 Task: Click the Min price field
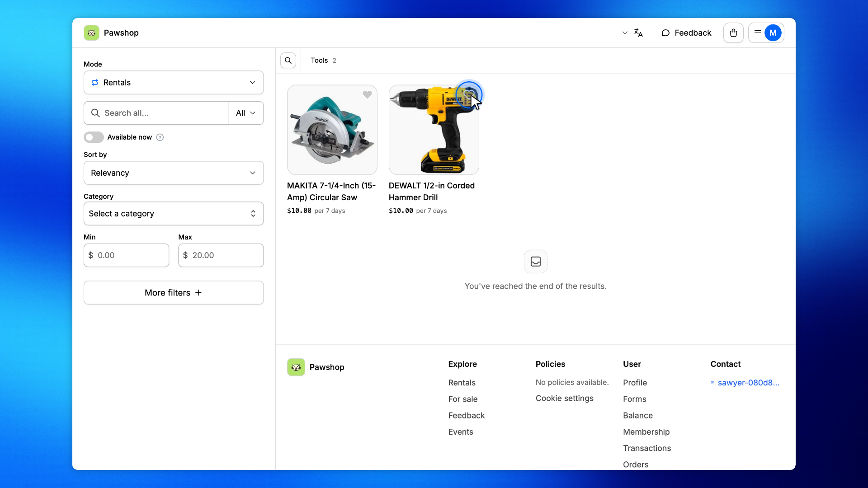(126, 255)
